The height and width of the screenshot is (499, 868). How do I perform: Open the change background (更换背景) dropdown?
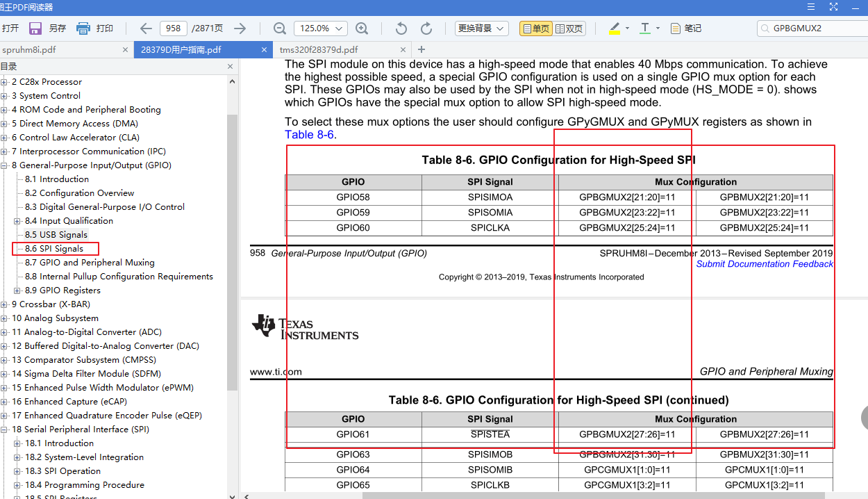[x=482, y=28]
